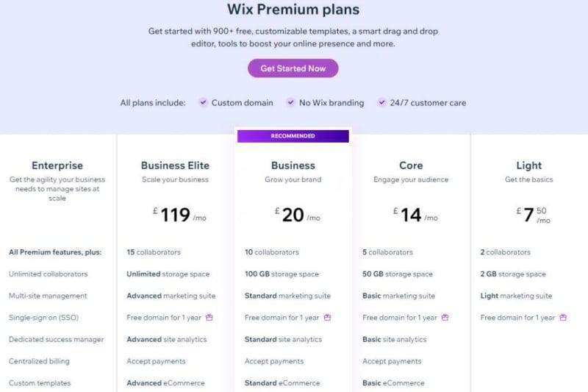Select the RECOMMENDED banner above Business

coord(293,136)
